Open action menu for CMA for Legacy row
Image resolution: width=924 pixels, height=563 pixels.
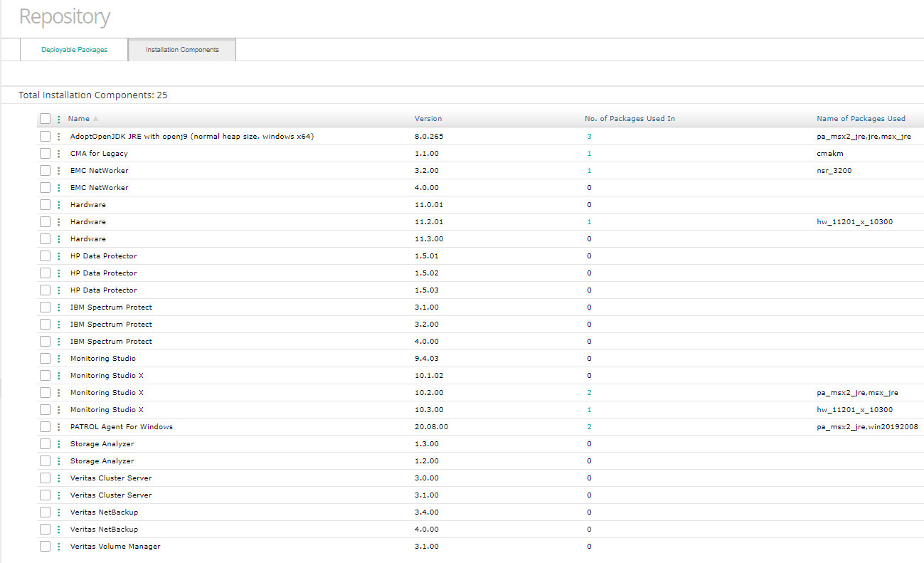(59, 154)
